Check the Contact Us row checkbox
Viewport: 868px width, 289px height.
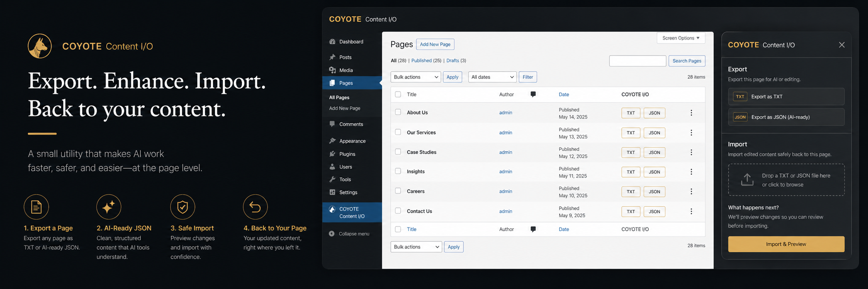tap(398, 210)
